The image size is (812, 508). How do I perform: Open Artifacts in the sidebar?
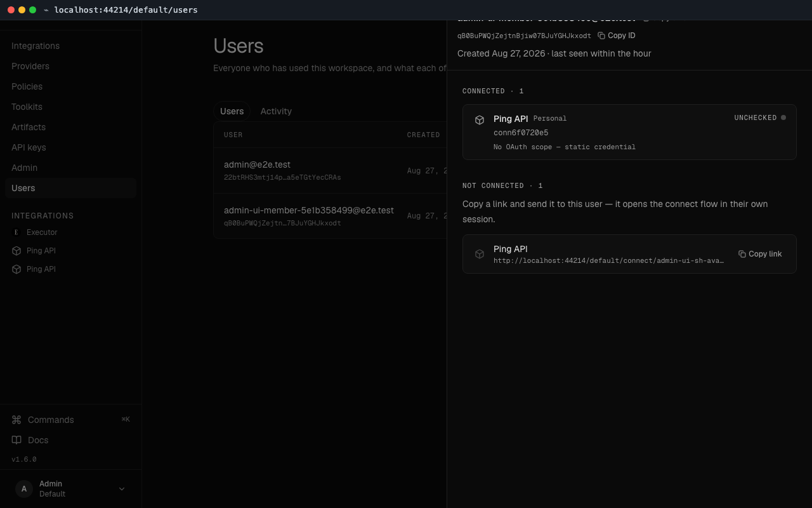point(70,127)
